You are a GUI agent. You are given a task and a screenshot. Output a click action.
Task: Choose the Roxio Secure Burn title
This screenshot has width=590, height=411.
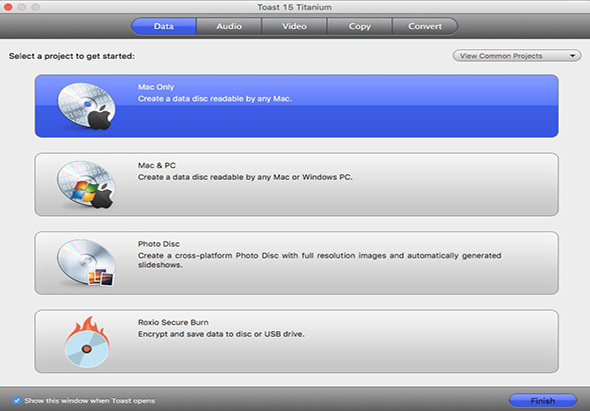[x=173, y=322]
